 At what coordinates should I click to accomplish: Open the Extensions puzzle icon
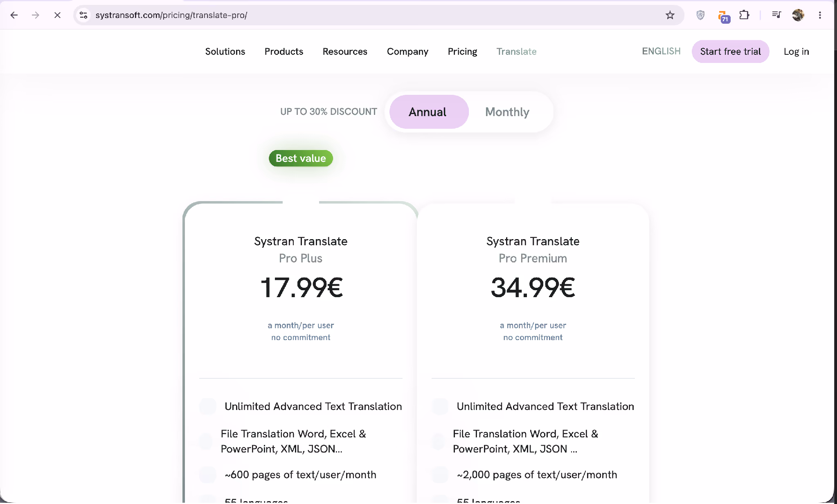(x=744, y=15)
